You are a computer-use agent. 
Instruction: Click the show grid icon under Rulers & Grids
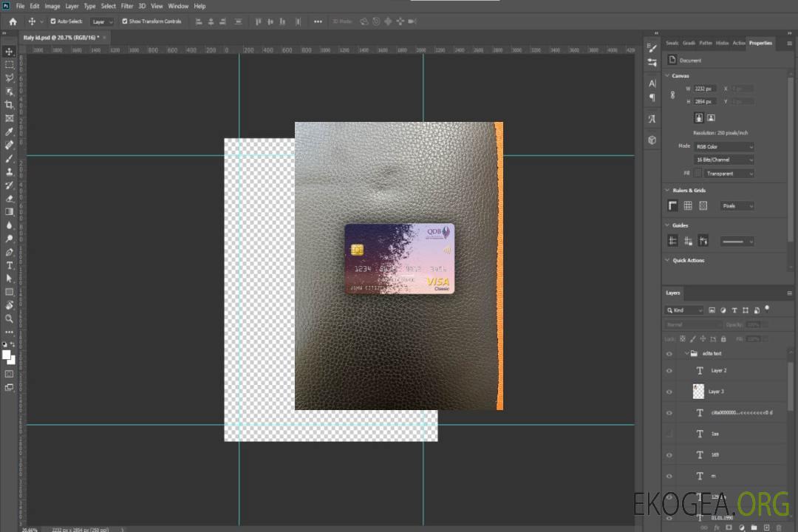click(x=687, y=206)
